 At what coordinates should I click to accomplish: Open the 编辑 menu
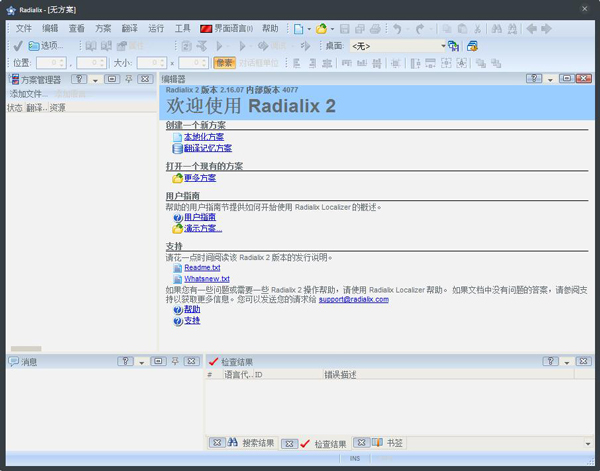click(x=50, y=28)
